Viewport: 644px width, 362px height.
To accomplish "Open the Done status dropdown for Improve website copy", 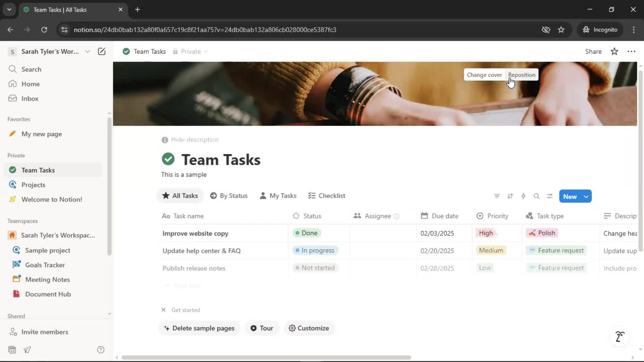I will [307, 233].
